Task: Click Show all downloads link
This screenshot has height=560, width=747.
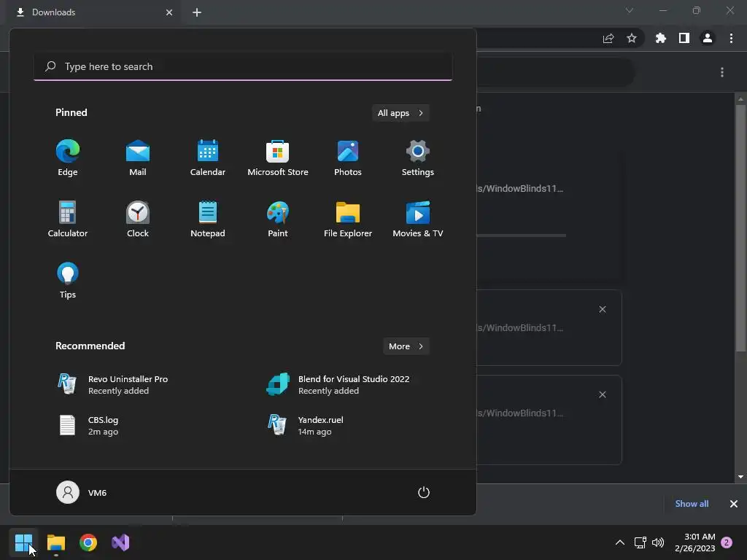Action: [x=692, y=504]
